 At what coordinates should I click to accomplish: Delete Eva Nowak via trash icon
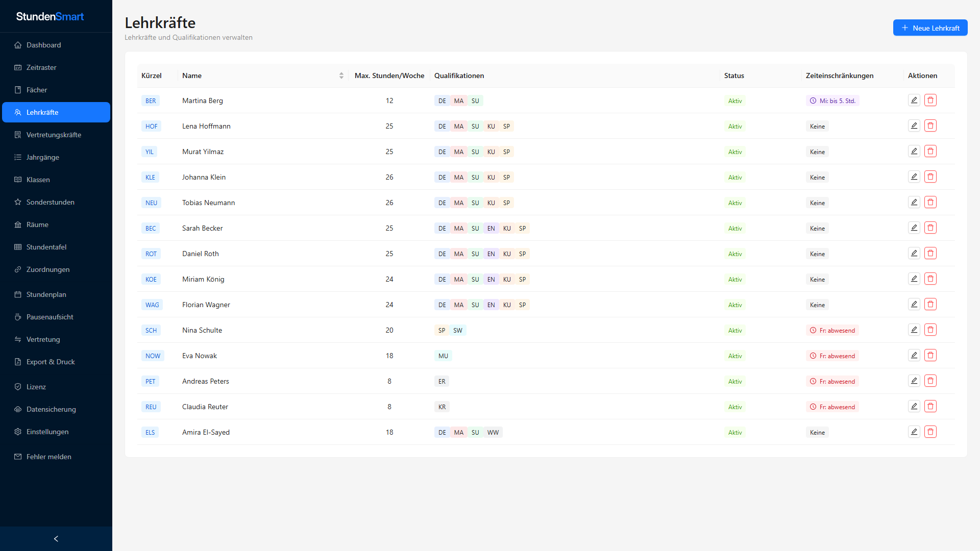pos(930,356)
